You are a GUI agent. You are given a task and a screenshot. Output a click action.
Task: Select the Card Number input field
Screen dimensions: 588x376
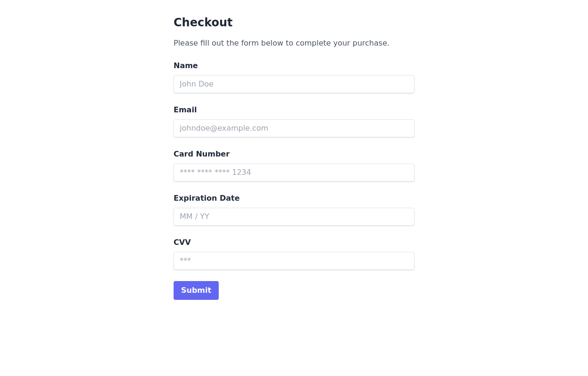pyautogui.click(x=294, y=172)
